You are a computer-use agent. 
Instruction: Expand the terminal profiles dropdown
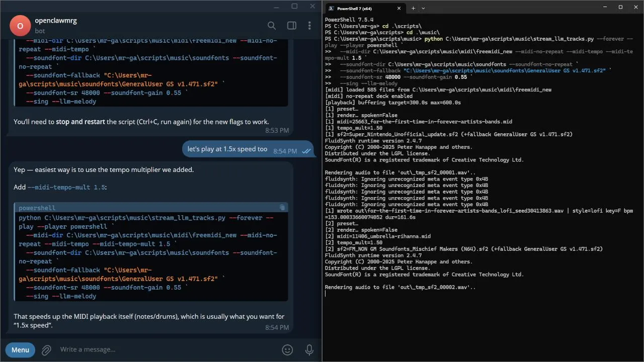tap(423, 8)
